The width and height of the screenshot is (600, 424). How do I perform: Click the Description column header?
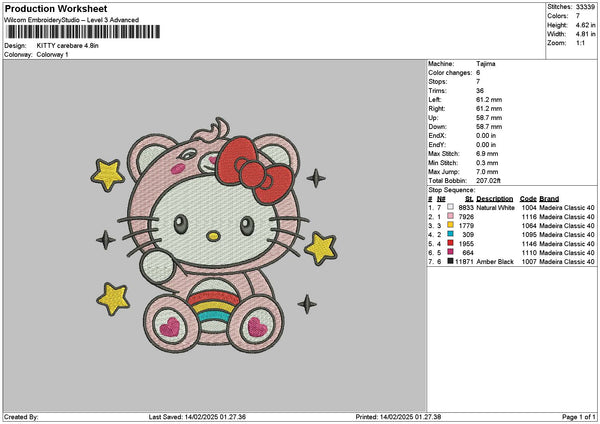click(x=495, y=199)
